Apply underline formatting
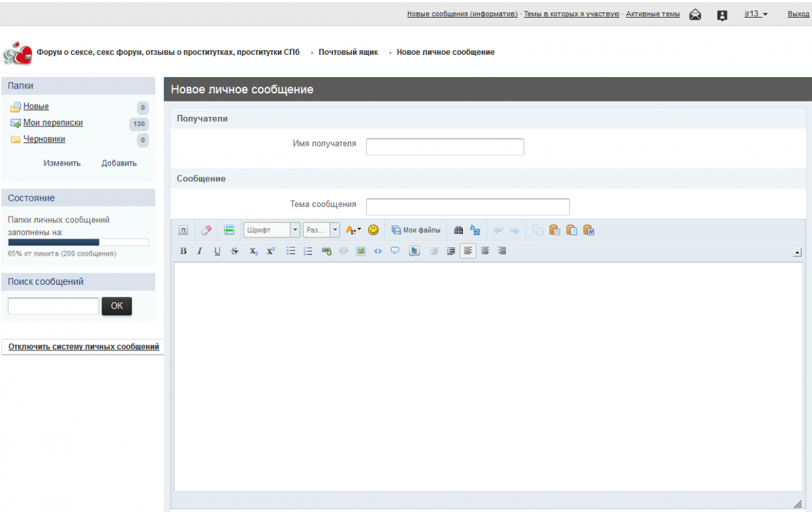812x512 pixels. 217,251
